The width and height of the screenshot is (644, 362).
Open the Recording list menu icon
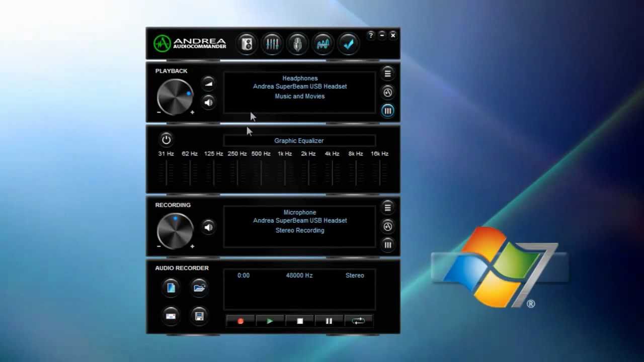[387, 207]
